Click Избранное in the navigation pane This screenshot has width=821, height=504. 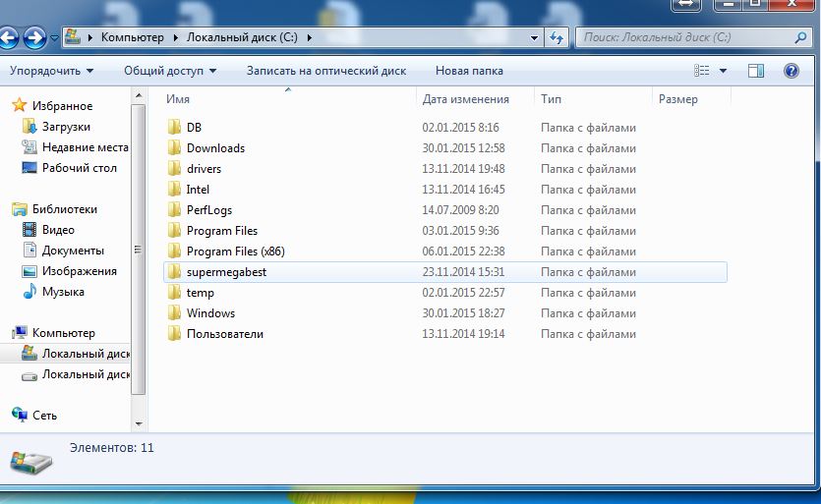pyautogui.click(x=62, y=106)
